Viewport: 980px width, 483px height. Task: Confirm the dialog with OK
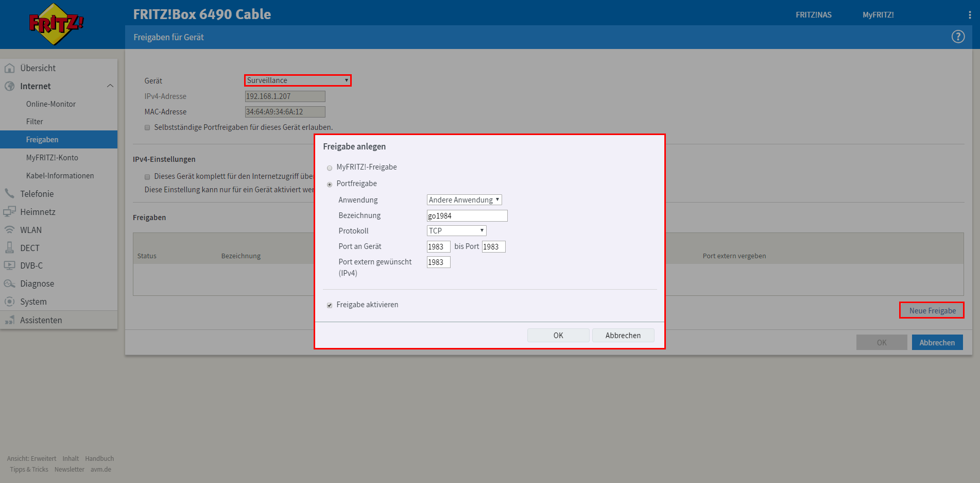click(x=558, y=336)
